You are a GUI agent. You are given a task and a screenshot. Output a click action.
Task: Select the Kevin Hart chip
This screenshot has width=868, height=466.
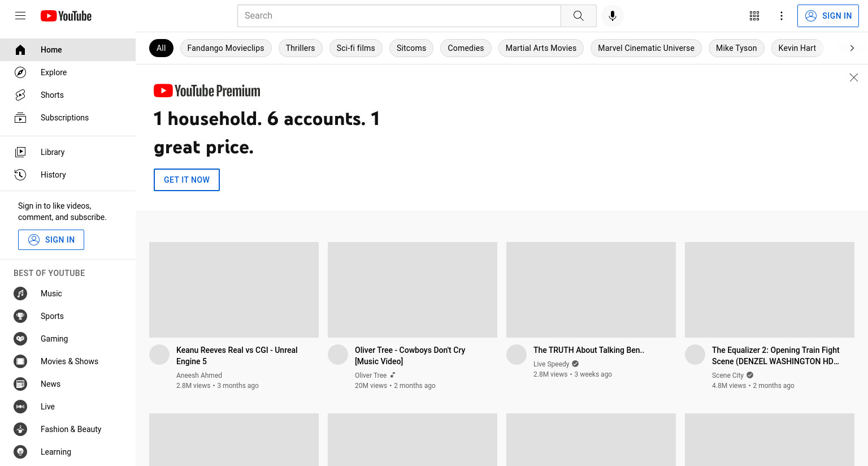[x=797, y=48]
